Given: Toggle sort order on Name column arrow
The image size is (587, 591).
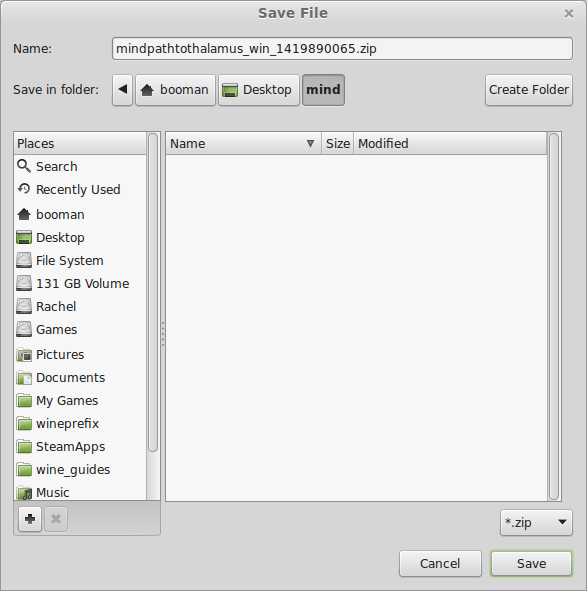Looking at the screenshot, I should point(310,144).
